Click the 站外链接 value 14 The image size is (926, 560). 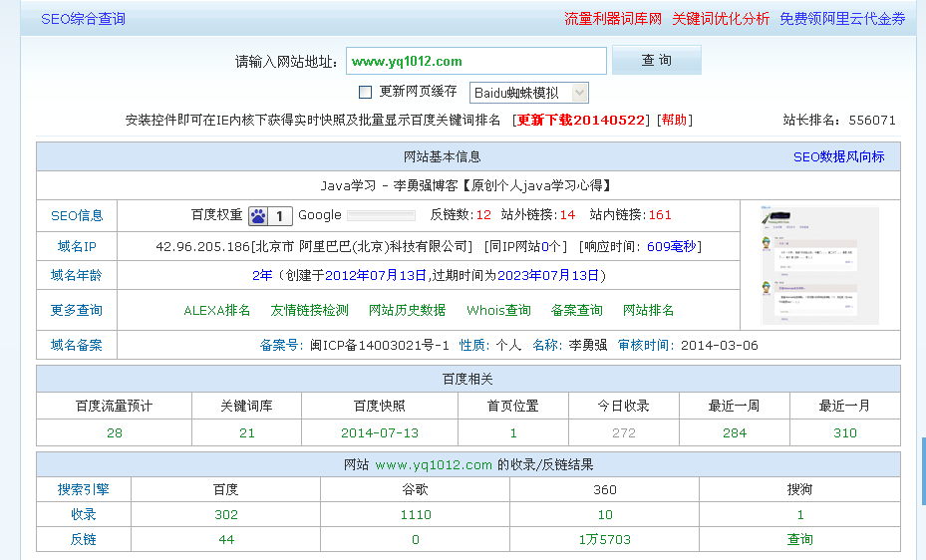pyautogui.click(x=567, y=215)
